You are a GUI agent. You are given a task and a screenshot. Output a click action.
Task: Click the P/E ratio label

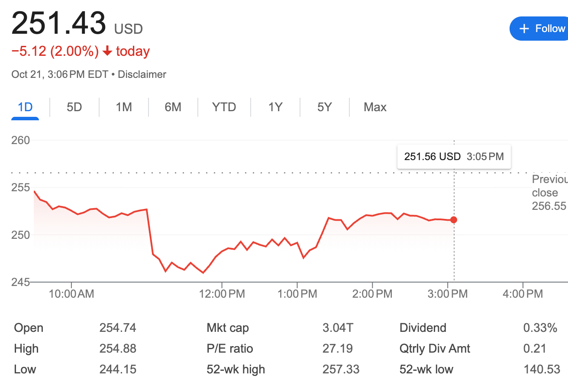pos(230,349)
